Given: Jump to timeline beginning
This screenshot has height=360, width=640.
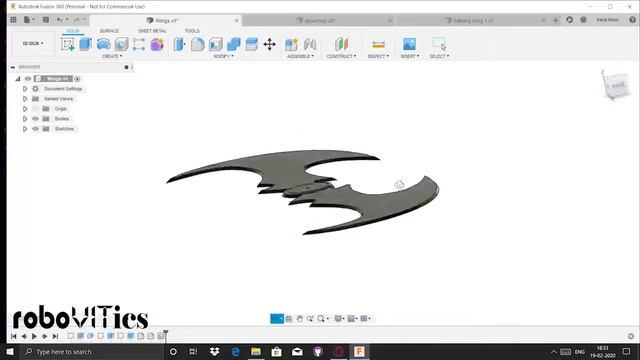Looking at the screenshot, I should [13, 336].
